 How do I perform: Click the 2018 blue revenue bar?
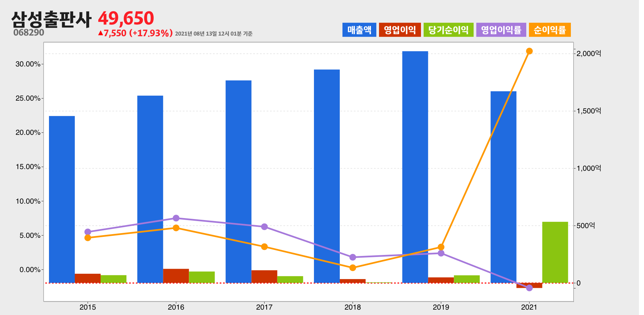click(327, 176)
